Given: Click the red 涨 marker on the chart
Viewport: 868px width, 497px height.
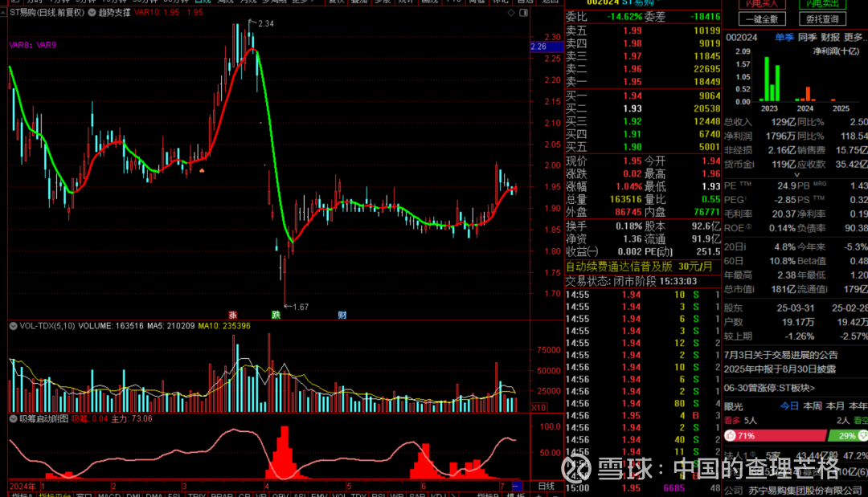Looking at the screenshot, I should (232, 315).
